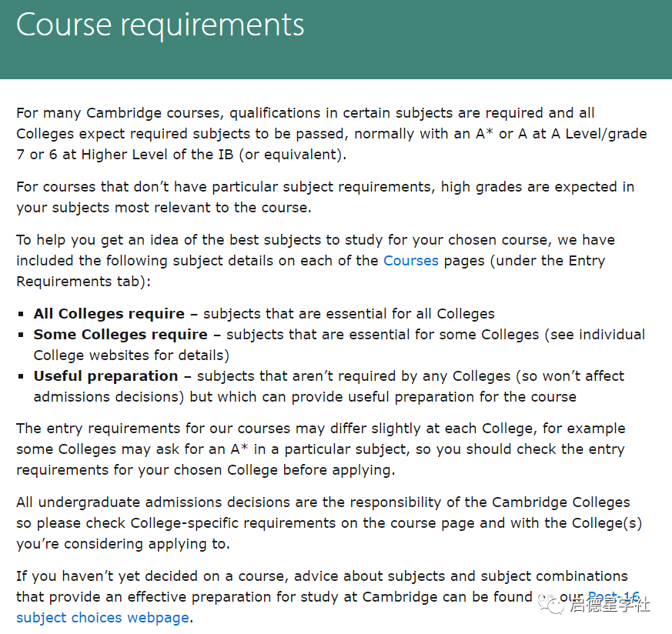Open the Post-16 subject choices webpage link
Viewport: 672px width, 634px height.
coord(103,617)
